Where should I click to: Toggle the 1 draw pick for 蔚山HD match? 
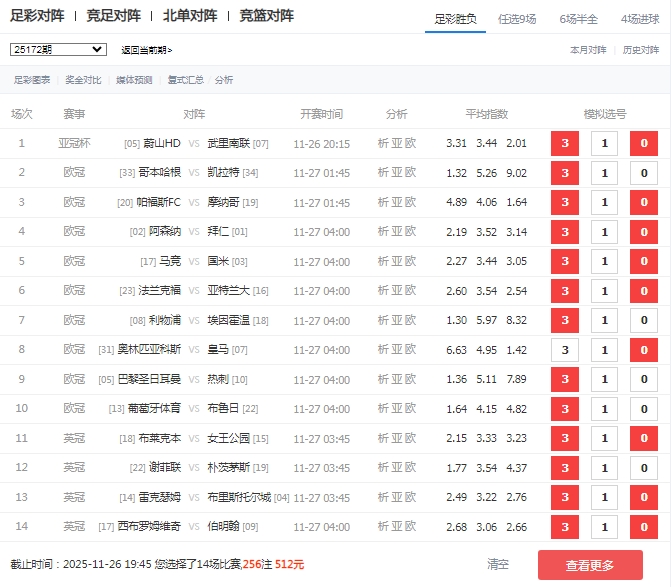(604, 144)
